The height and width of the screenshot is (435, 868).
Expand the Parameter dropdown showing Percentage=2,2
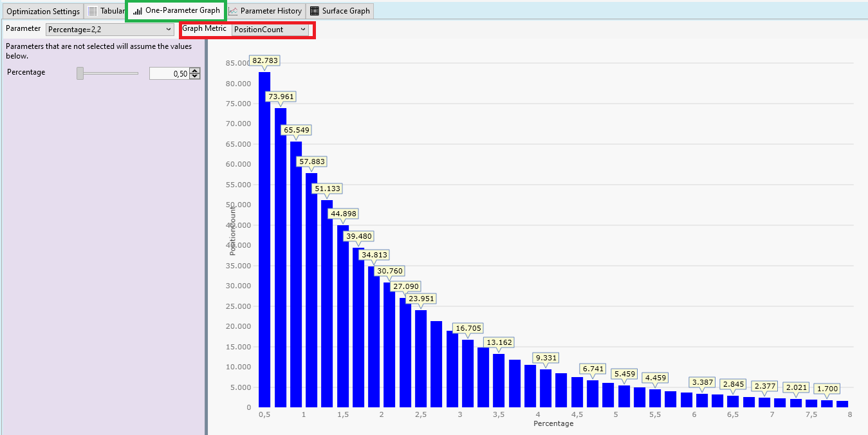click(x=110, y=29)
